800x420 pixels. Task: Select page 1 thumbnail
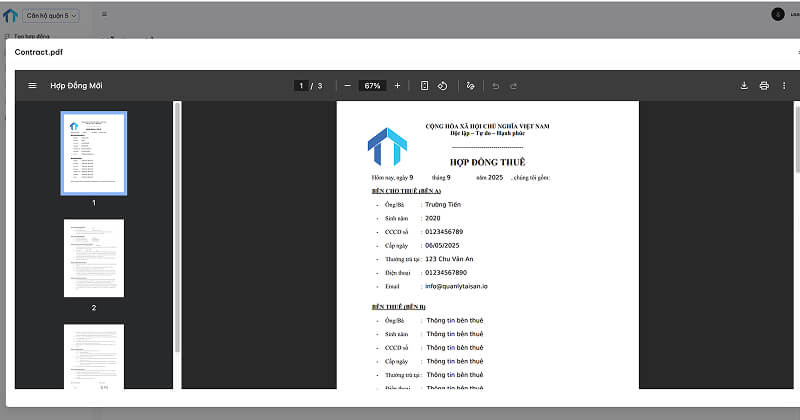[94, 152]
